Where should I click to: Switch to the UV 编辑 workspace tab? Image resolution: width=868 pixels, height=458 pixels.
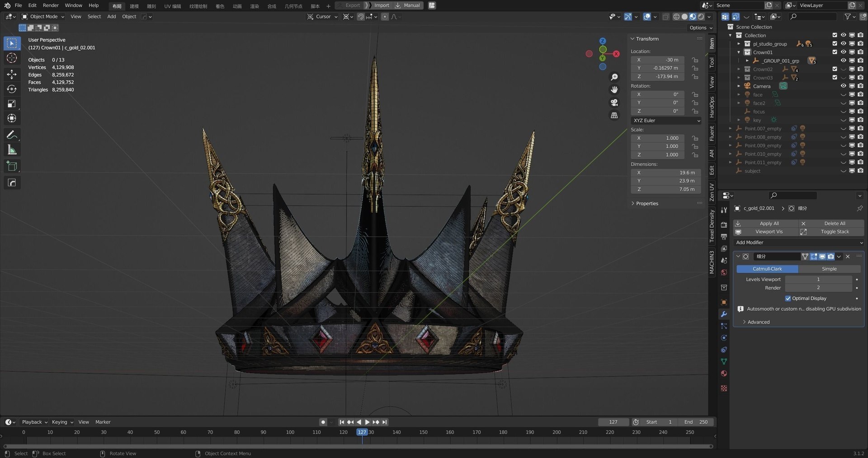[172, 6]
